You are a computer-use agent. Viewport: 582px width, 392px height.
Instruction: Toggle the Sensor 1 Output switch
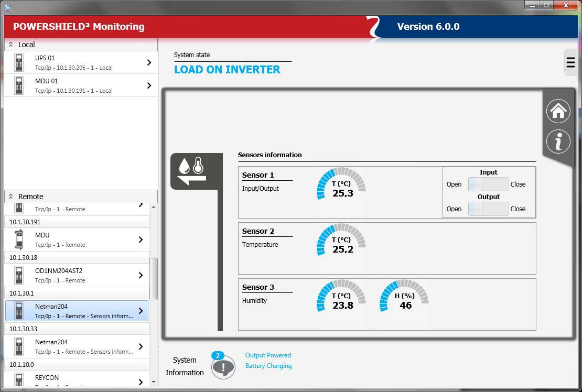(488, 209)
